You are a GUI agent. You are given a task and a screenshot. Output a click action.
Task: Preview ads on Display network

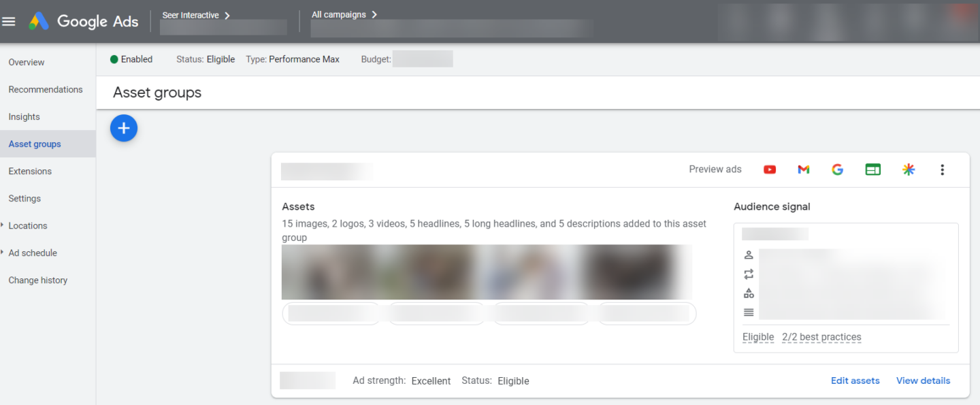click(x=873, y=169)
